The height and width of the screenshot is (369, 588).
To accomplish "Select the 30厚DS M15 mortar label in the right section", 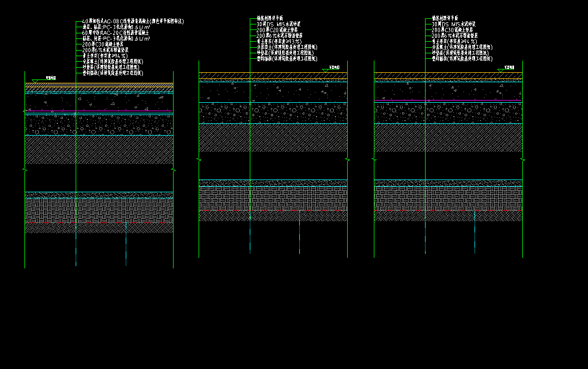I will click(x=453, y=24).
